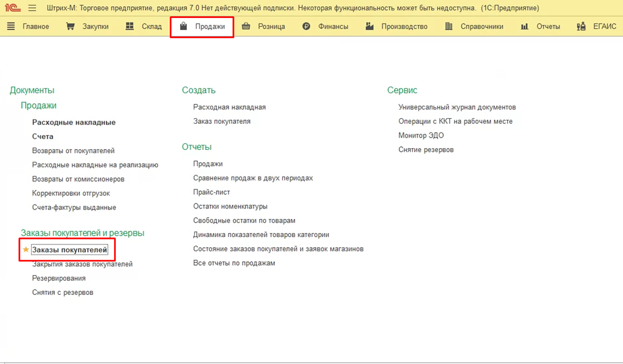Click the bar chart icon for Отчеты
Image resolution: width=623 pixels, height=364 pixels.
pyautogui.click(x=525, y=27)
